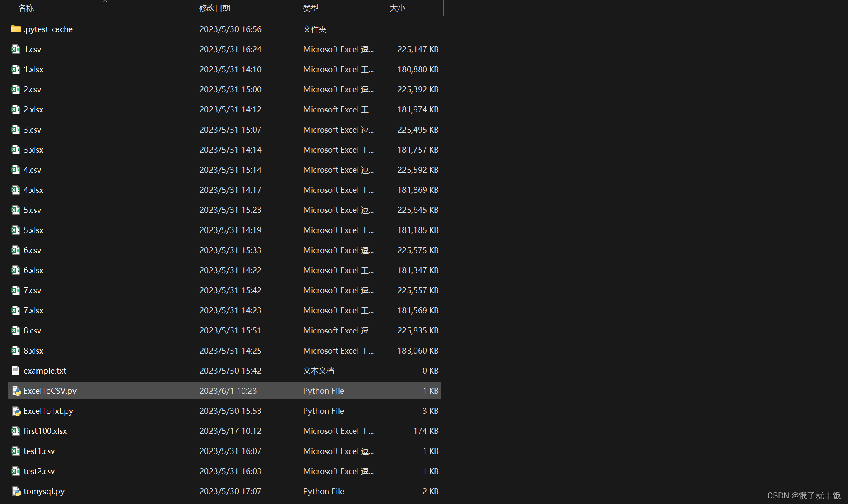
Task: Click the Excel icon beside test1.csv
Action: point(16,451)
